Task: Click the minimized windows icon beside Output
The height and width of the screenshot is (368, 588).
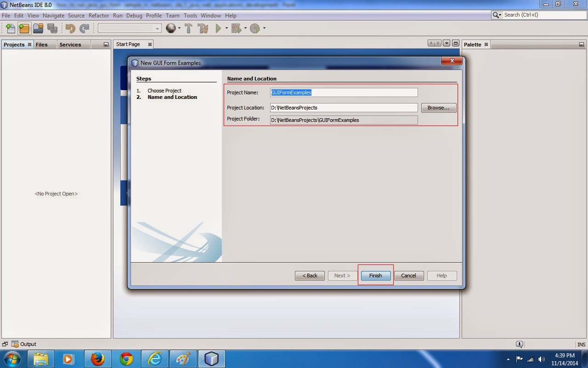Action: tap(5, 344)
